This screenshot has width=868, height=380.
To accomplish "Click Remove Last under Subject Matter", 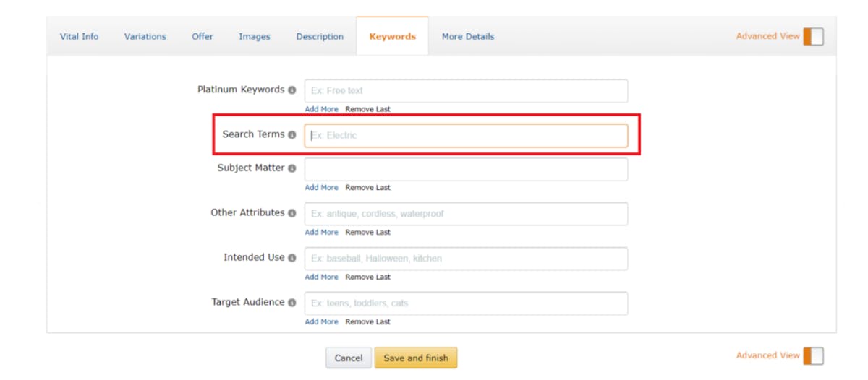I will [x=367, y=187].
